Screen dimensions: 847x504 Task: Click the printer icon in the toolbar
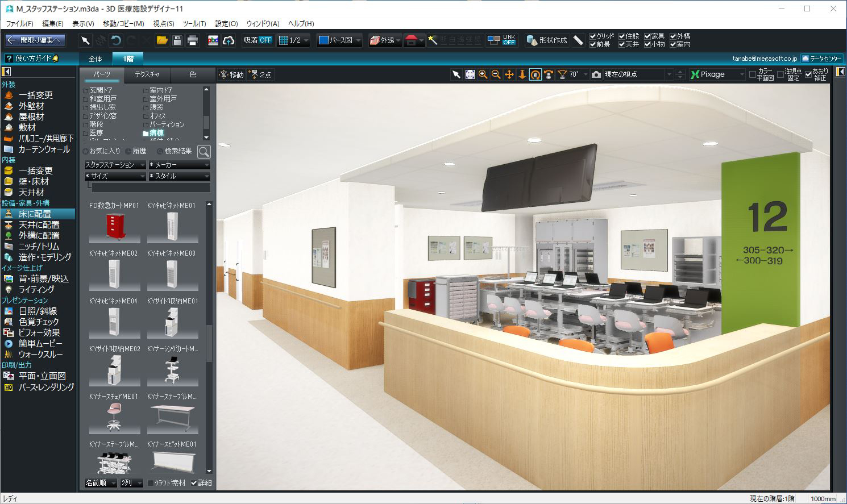[x=193, y=40]
